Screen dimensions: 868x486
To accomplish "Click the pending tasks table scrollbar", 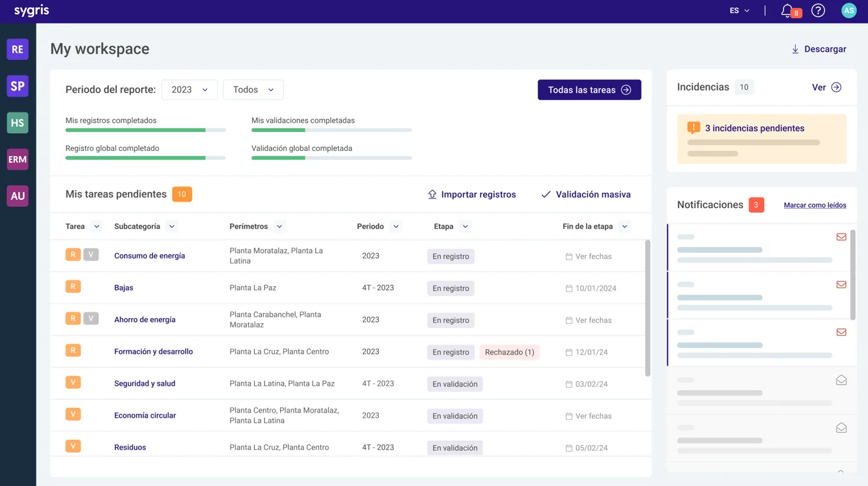I will click(x=647, y=308).
